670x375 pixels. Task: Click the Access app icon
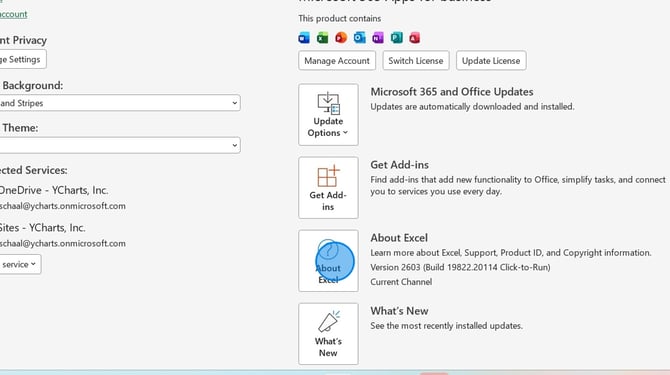point(414,38)
